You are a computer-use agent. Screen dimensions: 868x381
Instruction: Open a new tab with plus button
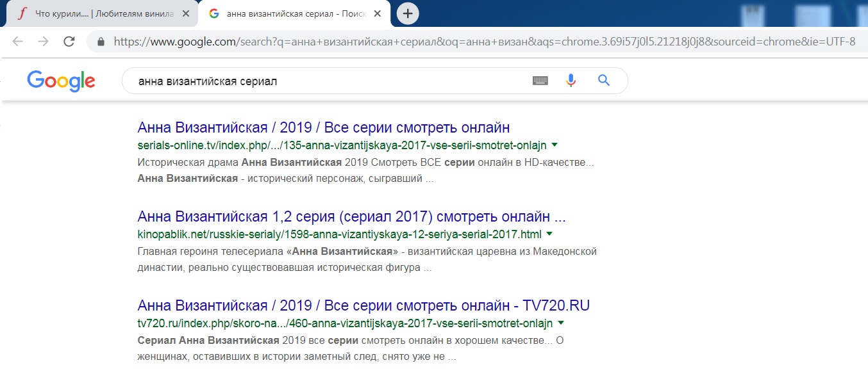click(x=408, y=13)
